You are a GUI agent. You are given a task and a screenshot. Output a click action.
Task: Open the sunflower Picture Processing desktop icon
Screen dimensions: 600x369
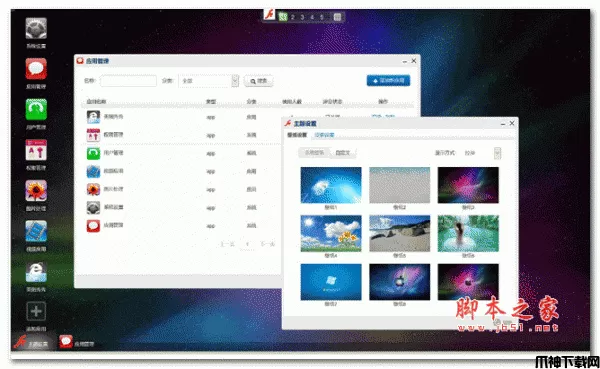click(36, 191)
